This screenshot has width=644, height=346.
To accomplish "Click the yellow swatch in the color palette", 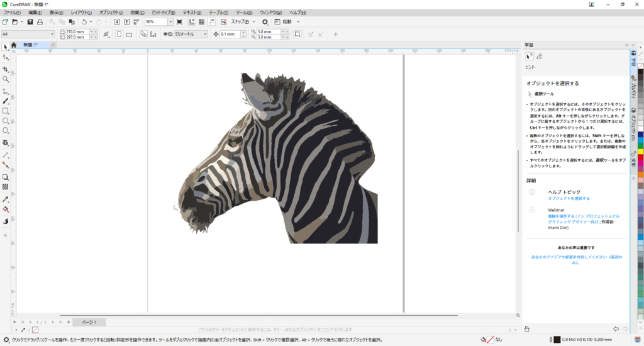I will click(x=640, y=151).
